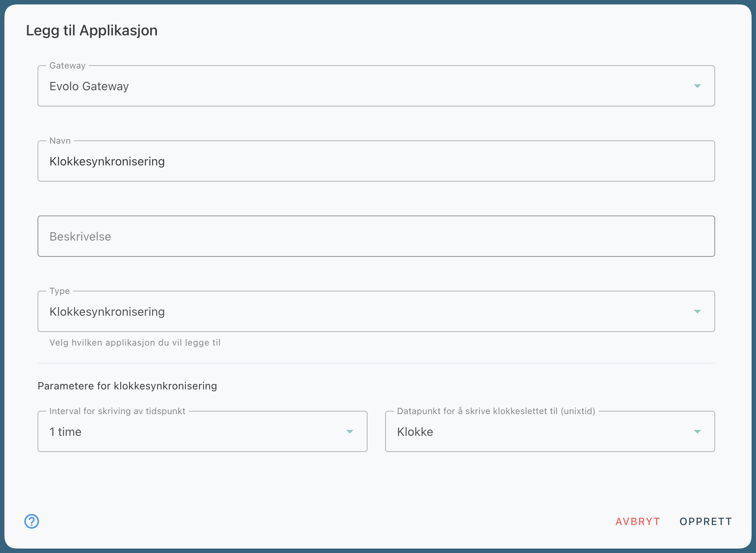This screenshot has width=756, height=553.
Task: Click the 'Legg til Applikasjon' dialog title
Action: click(x=92, y=30)
